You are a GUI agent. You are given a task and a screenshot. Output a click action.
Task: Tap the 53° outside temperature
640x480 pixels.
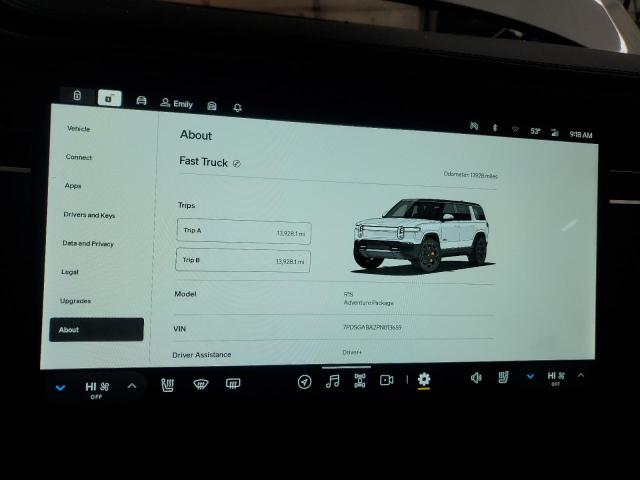click(535, 131)
